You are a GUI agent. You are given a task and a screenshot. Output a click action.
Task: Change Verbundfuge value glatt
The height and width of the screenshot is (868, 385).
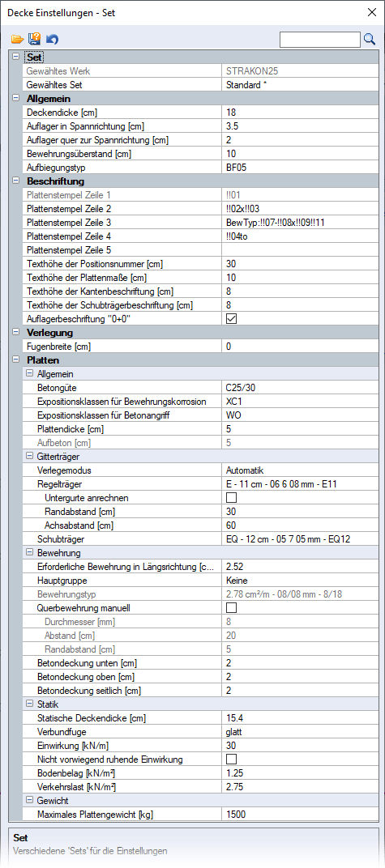coord(298,732)
